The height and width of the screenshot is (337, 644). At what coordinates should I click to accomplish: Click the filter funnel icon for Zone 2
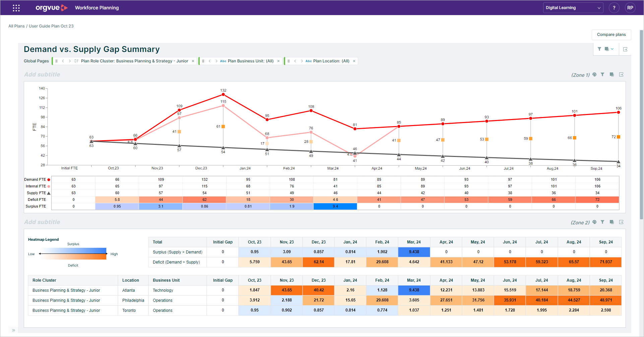[x=602, y=222]
